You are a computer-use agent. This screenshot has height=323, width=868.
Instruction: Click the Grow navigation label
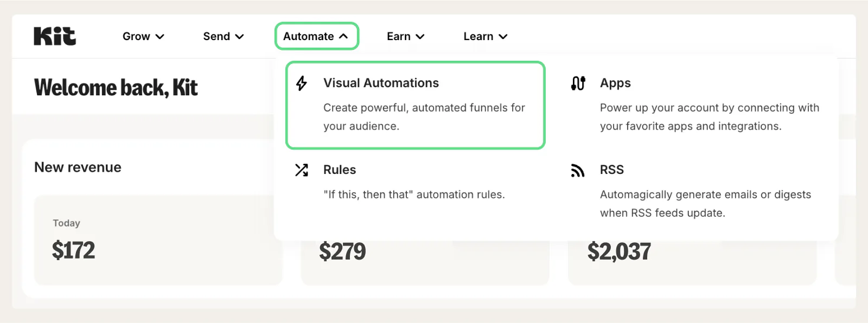[136, 36]
